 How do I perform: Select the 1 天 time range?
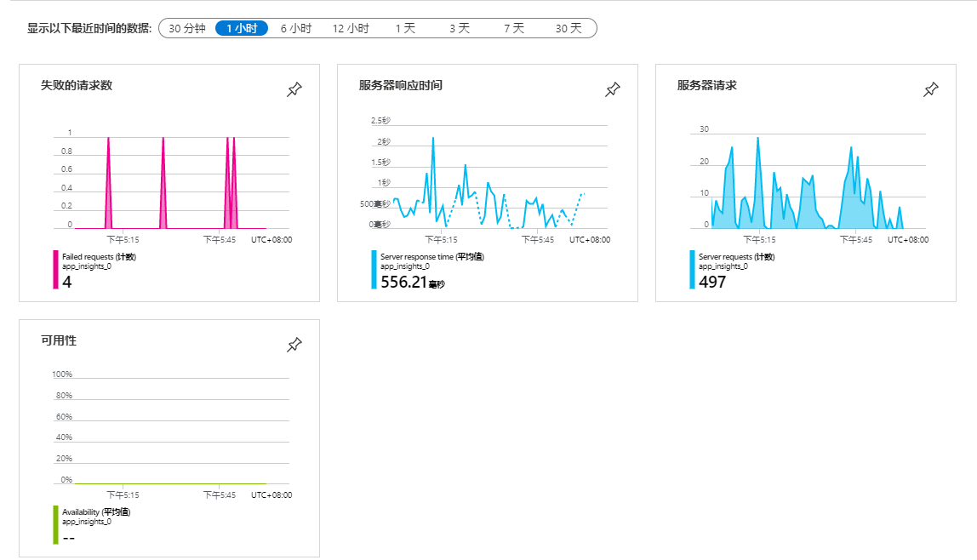405,29
